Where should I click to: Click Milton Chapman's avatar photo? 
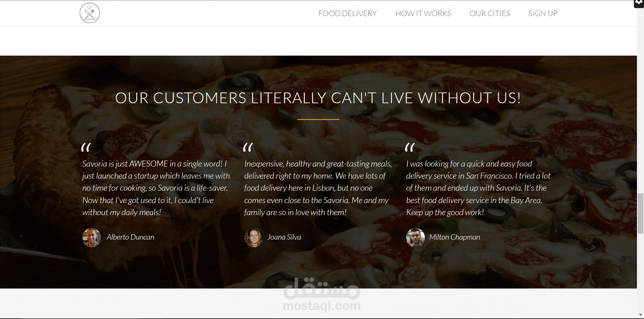(415, 238)
